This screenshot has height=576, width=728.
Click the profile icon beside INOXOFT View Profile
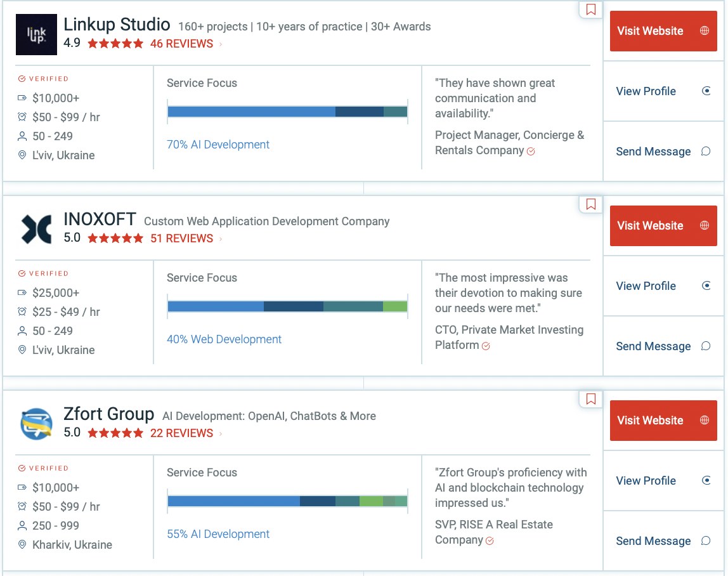click(x=706, y=285)
